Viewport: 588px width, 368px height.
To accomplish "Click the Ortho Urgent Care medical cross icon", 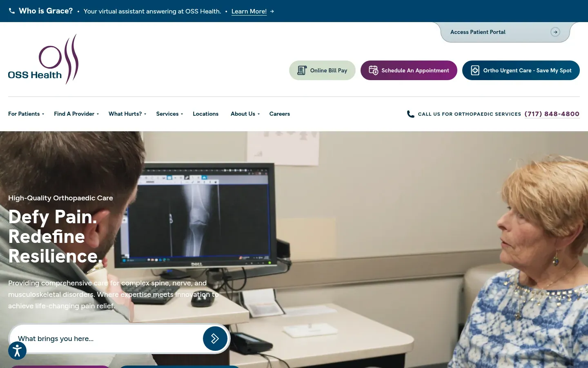I will (x=475, y=70).
